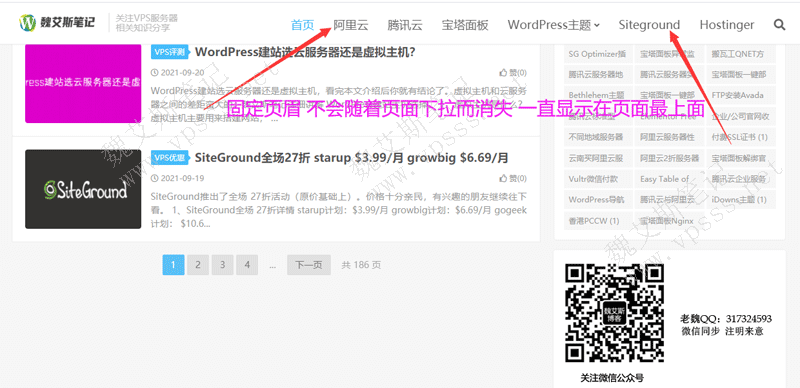
Task: Open the VPS评测 category tag
Action: click(x=170, y=52)
